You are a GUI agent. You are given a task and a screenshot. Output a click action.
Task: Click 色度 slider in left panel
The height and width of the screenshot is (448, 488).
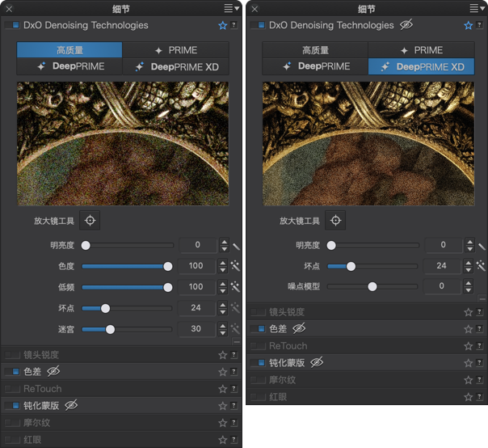pyautogui.click(x=128, y=266)
